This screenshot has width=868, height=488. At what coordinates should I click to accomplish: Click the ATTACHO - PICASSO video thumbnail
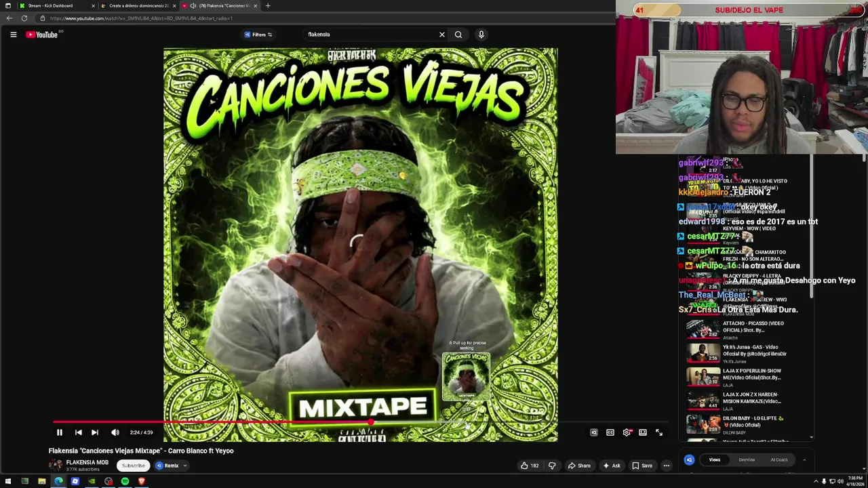(703, 329)
